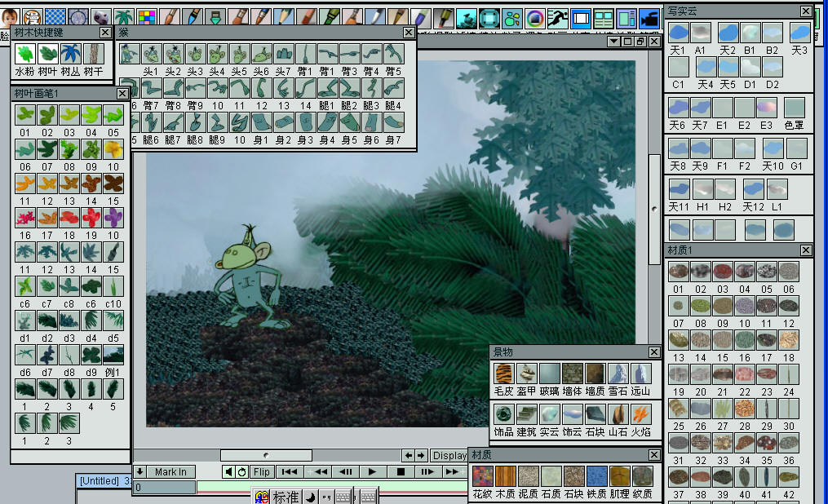
Task: Select cloud brush 天1 in 写实云 panel
Action: (679, 33)
